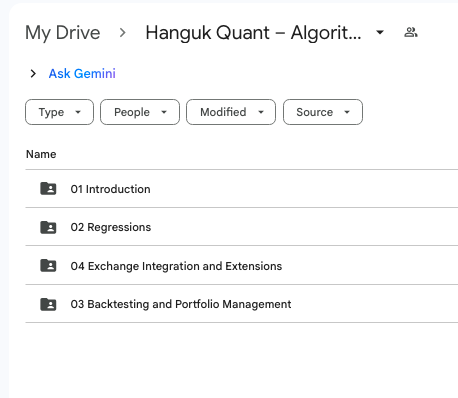
Task: Click the Hanguk Quant – Algorit... breadcrumb title
Action: [x=253, y=33]
